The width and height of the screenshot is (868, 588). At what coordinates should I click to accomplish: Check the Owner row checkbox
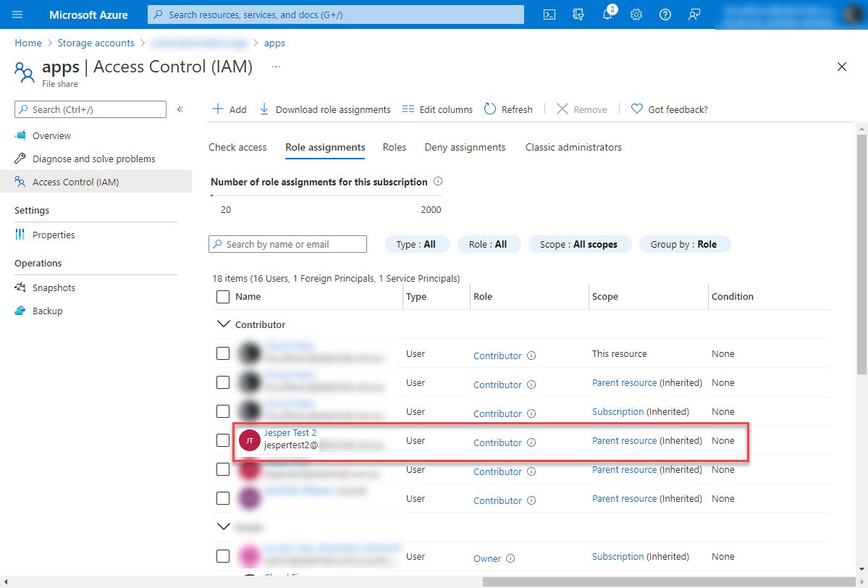223,556
